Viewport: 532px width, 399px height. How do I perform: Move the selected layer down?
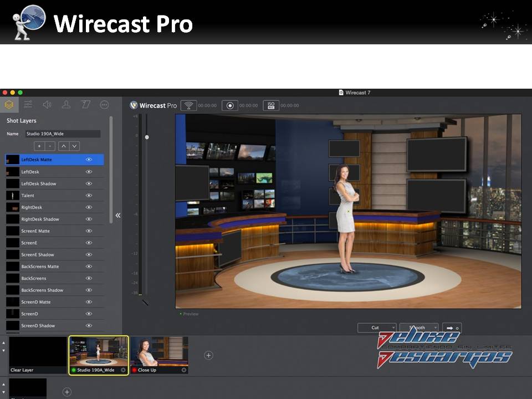pyautogui.click(x=74, y=146)
